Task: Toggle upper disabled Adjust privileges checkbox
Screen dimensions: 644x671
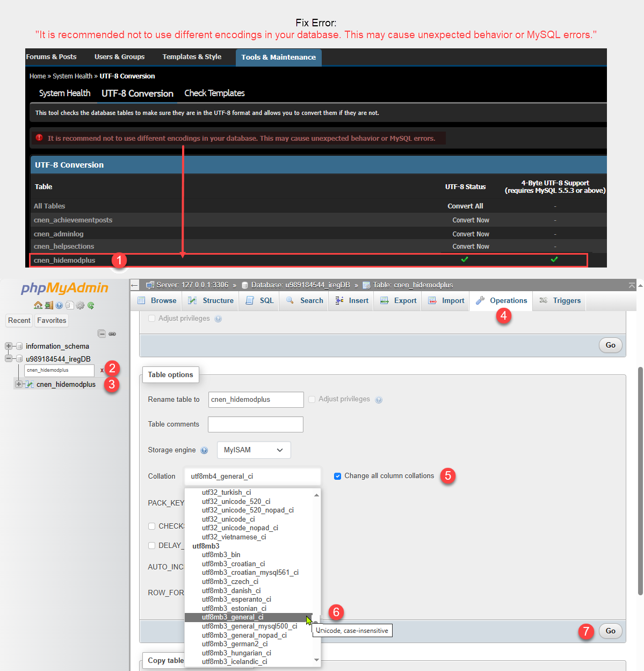Action: [151, 319]
